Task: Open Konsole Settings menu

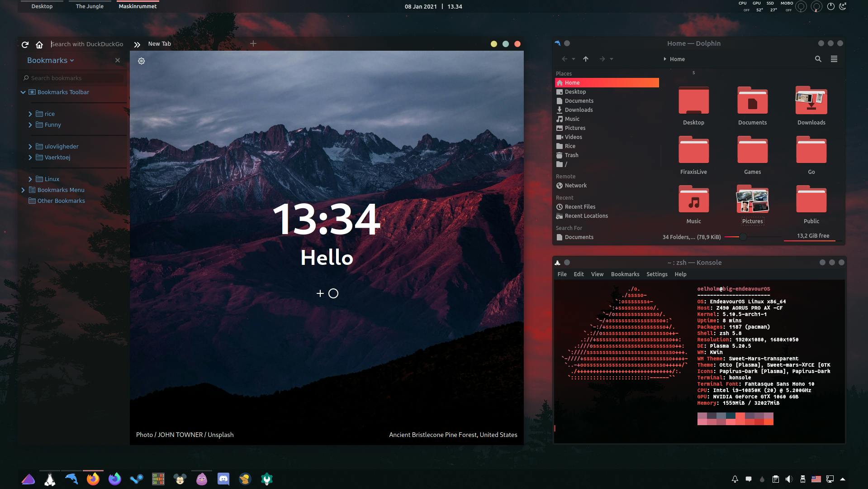Action: [x=656, y=274]
